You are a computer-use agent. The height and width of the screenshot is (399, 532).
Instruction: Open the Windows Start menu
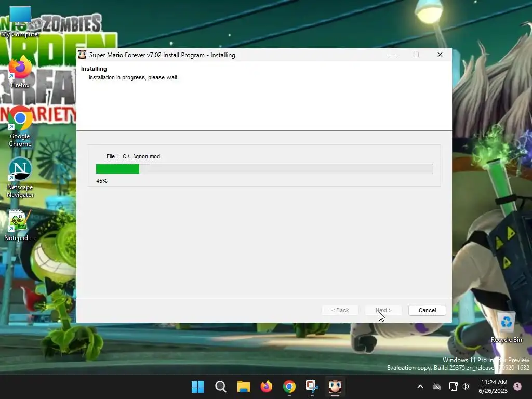(197, 387)
